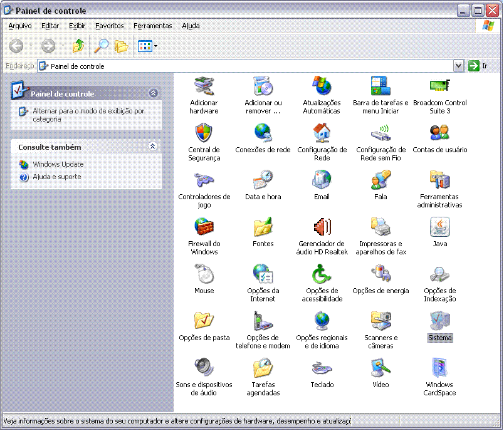Click the Search magnifier toolbar button
This screenshot has width=504, height=431.
[102, 46]
